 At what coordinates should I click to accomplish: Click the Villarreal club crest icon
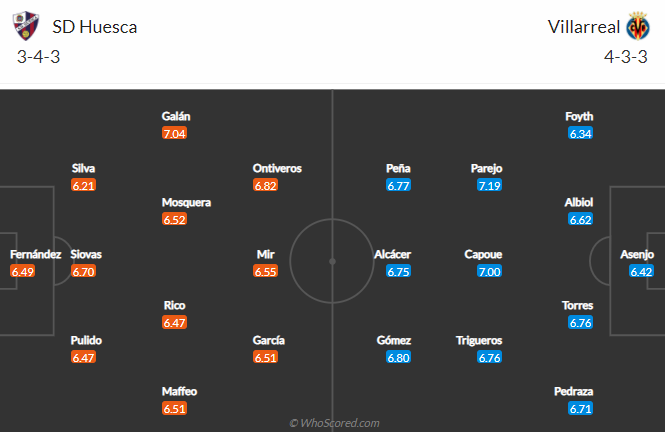(638, 25)
